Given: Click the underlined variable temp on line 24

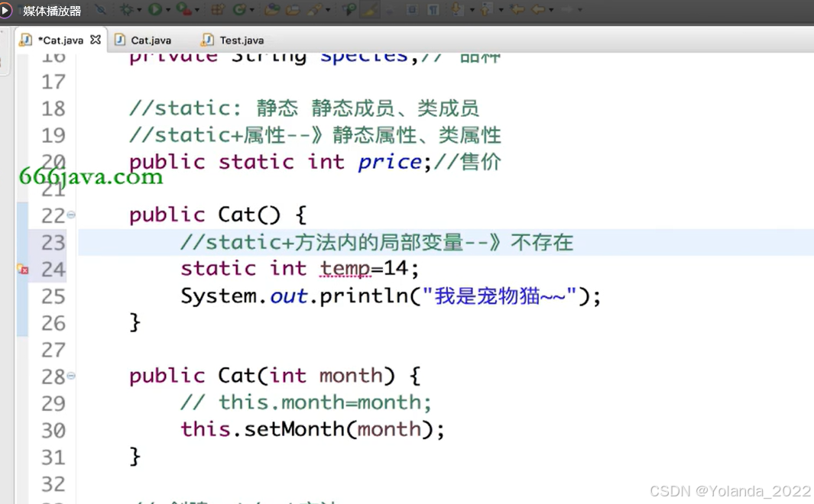Looking at the screenshot, I should (x=345, y=269).
